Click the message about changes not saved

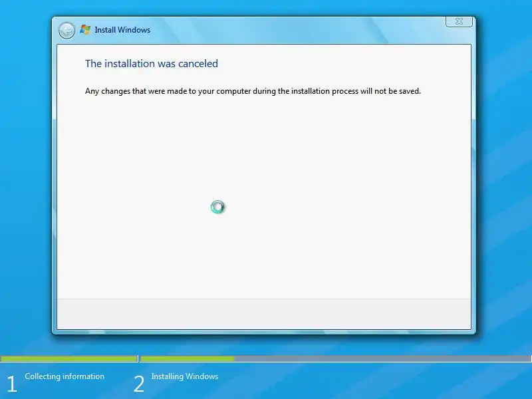[x=253, y=91]
